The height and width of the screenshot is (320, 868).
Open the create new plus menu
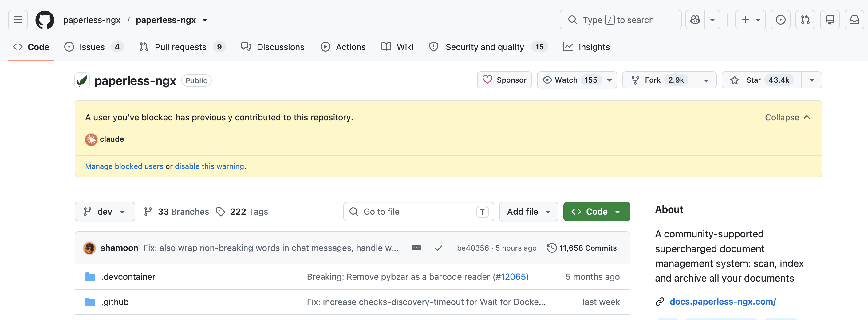750,20
